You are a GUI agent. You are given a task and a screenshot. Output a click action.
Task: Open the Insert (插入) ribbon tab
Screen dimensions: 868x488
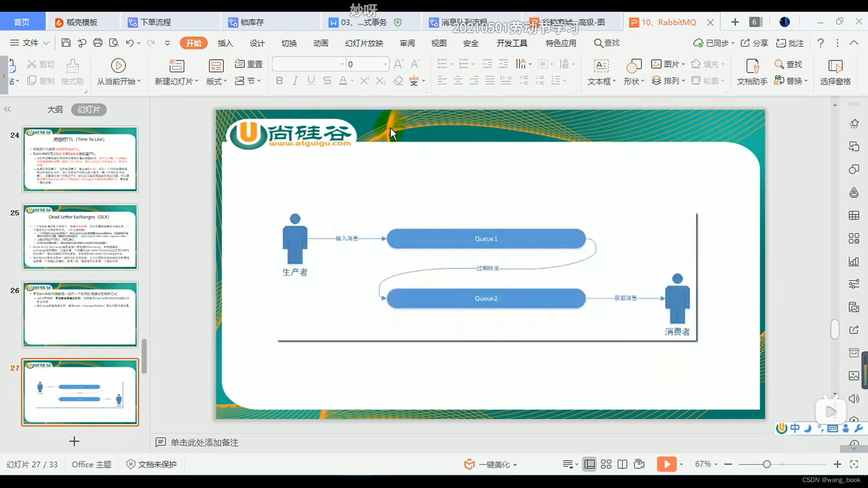coord(225,43)
